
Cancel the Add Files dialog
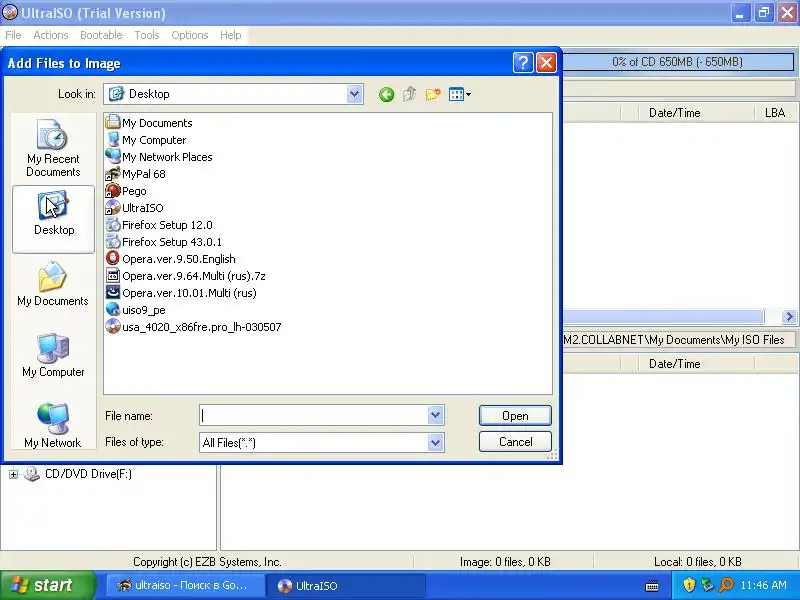pos(515,442)
